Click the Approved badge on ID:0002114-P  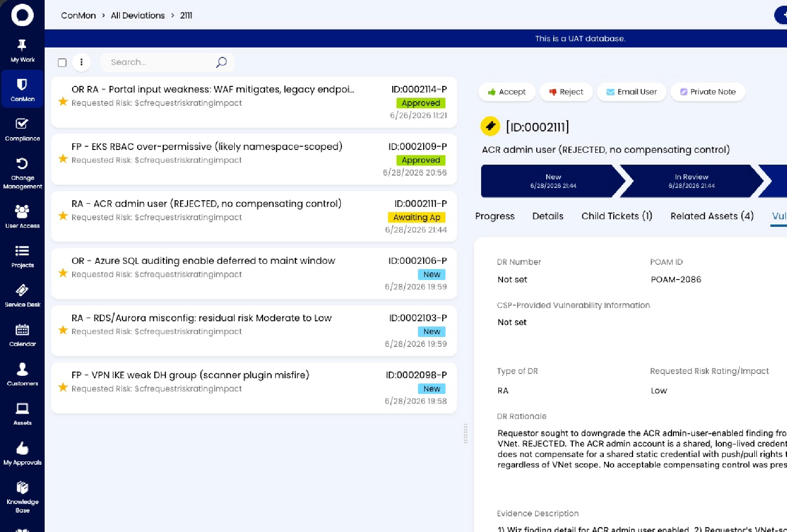pyautogui.click(x=421, y=103)
